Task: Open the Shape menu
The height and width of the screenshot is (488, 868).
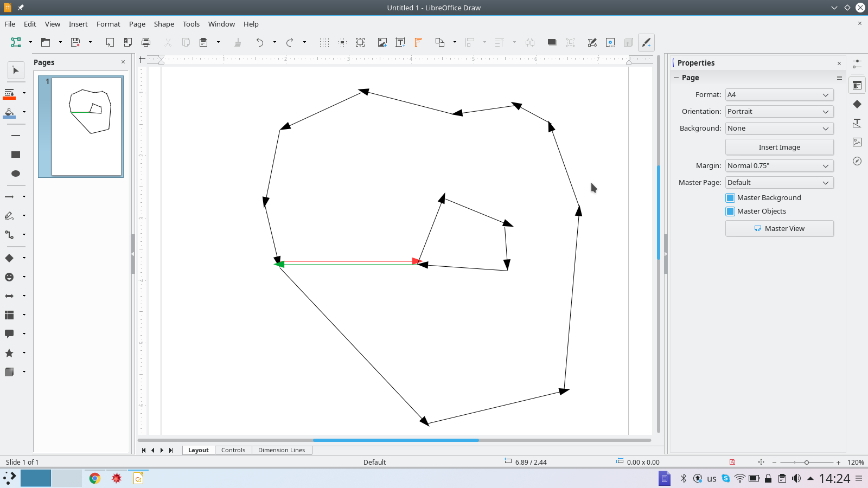Action: pos(164,24)
